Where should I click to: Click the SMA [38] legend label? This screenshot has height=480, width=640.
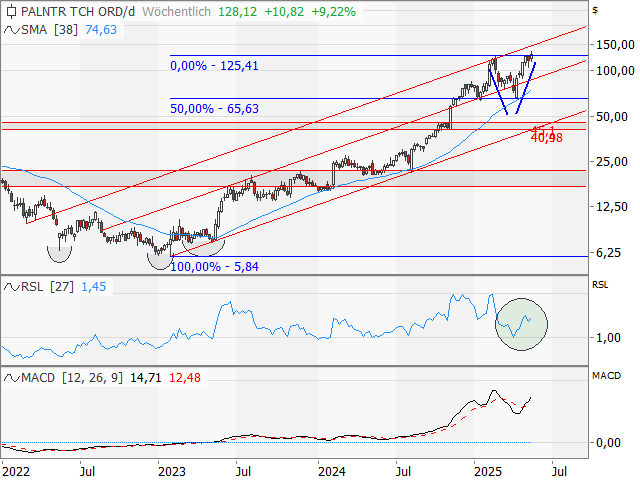coord(49,30)
